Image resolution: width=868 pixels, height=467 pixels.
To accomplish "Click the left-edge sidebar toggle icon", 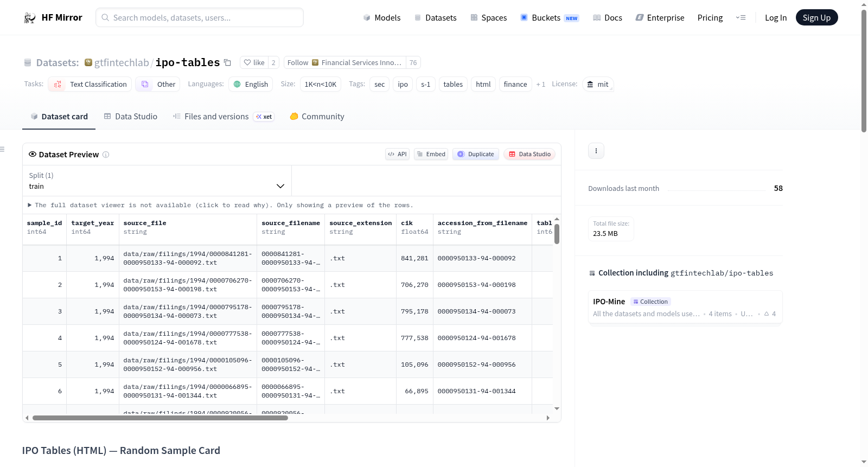I will click(2, 149).
